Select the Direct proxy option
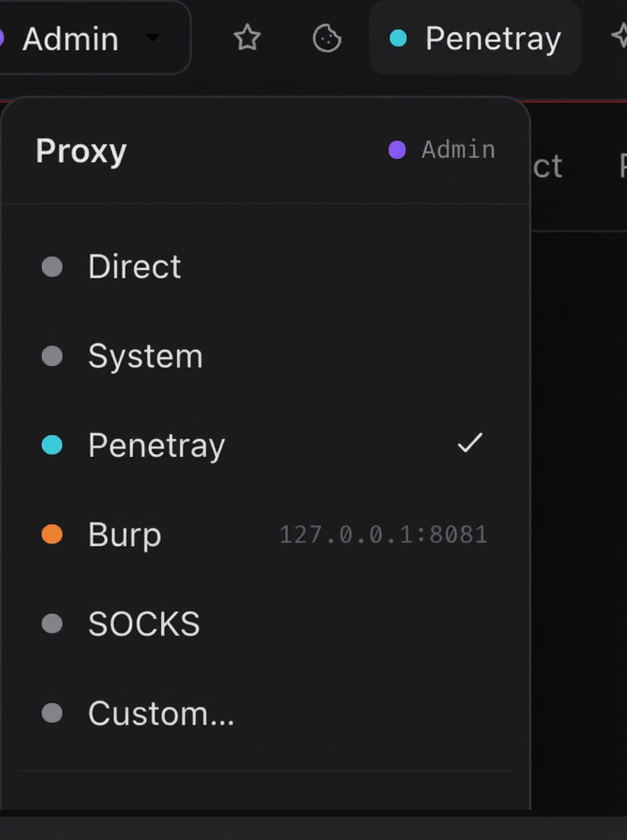The height and width of the screenshot is (840, 627). [x=265, y=267]
